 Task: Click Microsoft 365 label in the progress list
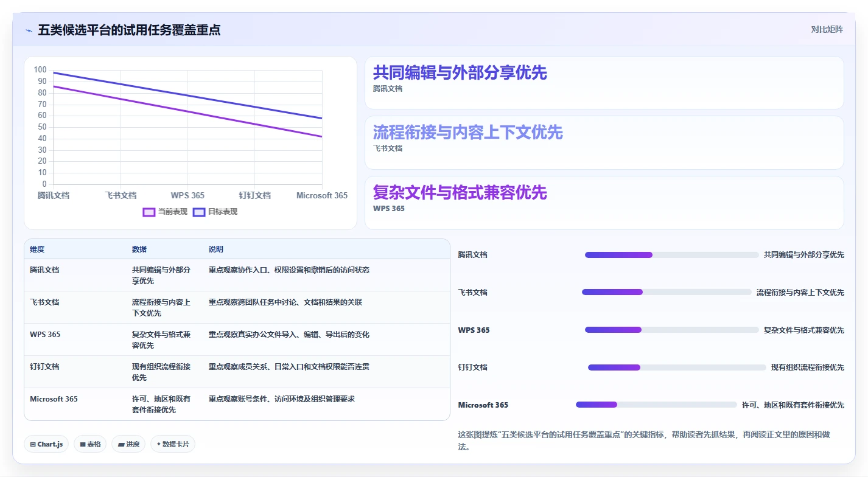coord(483,405)
